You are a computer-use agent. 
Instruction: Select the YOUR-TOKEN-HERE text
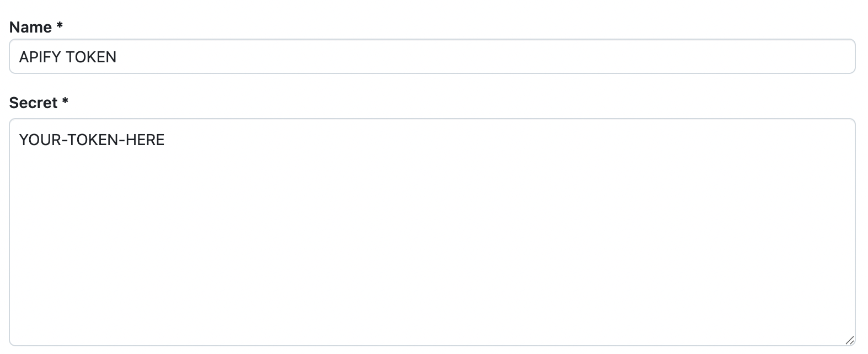92,140
